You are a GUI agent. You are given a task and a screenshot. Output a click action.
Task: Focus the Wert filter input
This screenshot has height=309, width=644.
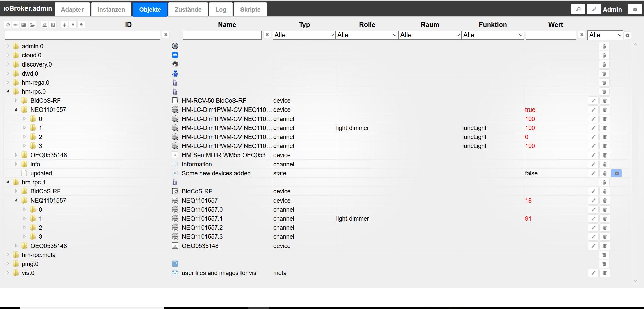[551, 35]
